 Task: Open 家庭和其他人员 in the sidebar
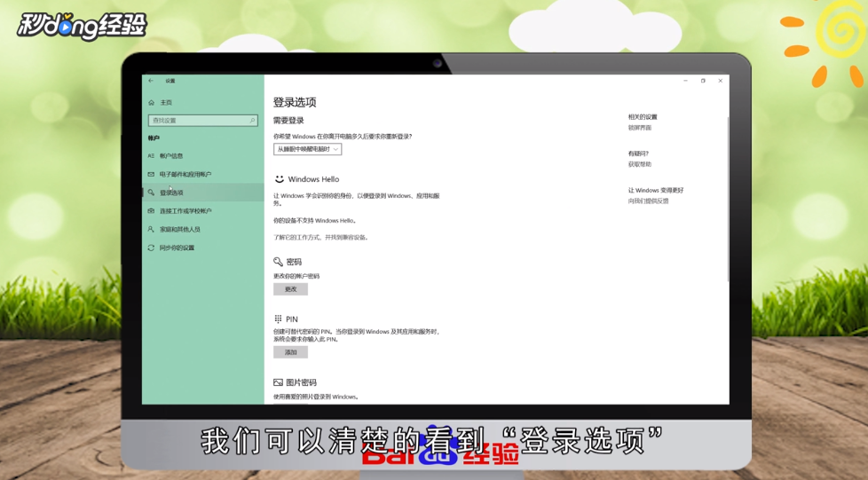coord(202,229)
